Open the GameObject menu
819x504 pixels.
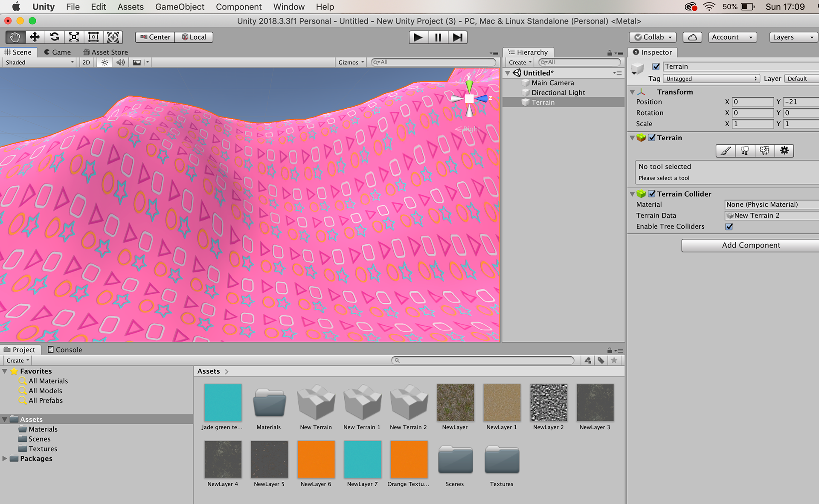pyautogui.click(x=180, y=7)
